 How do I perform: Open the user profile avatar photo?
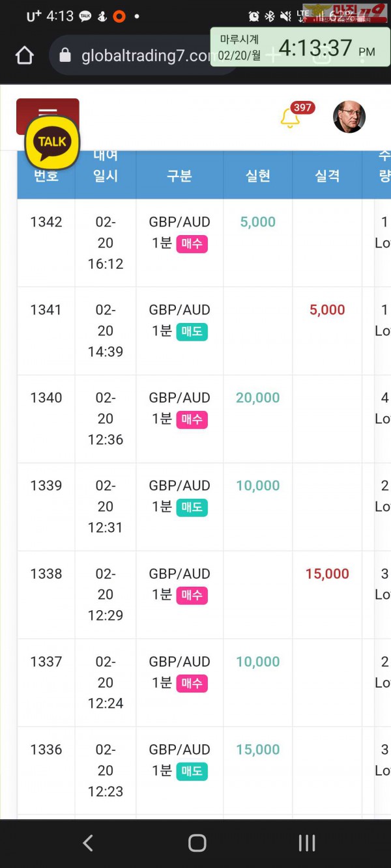(x=349, y=117)
